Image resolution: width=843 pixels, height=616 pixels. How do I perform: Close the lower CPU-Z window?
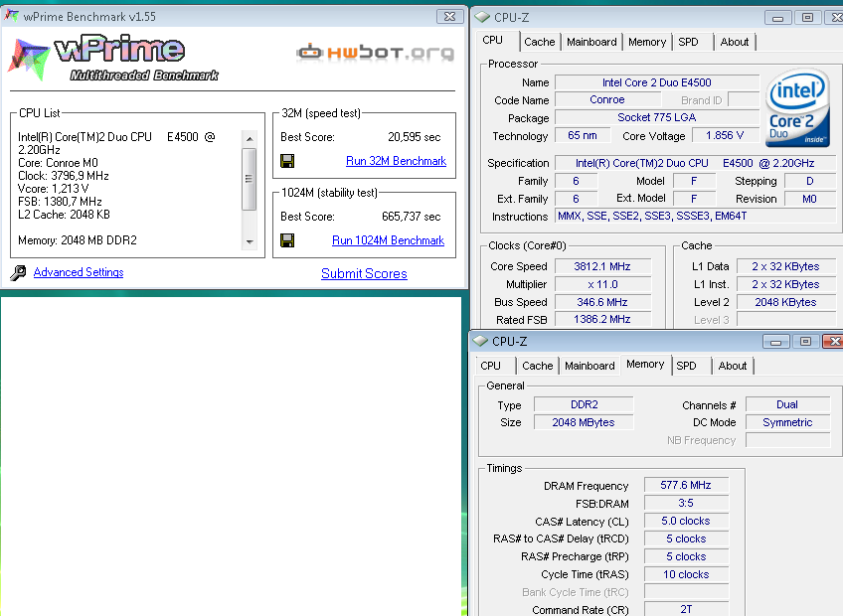click(834, 342)
